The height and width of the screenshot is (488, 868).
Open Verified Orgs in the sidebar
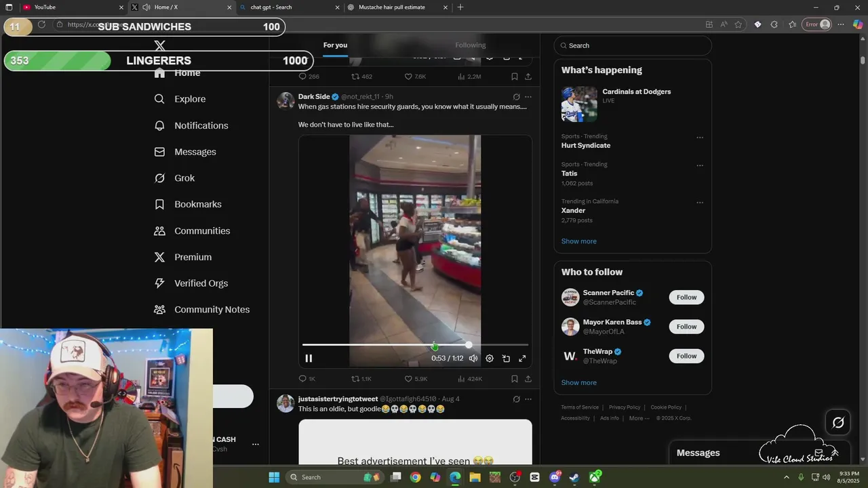click(191, 283)
